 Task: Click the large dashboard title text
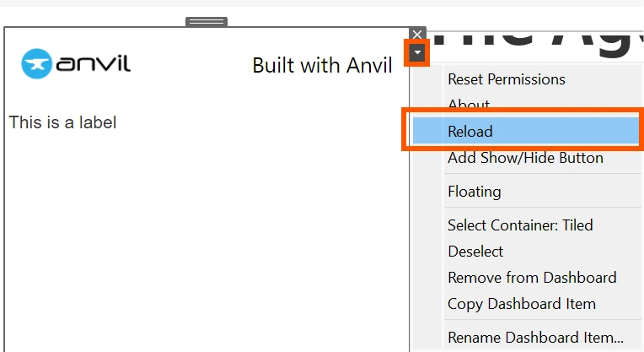(538, 45)
